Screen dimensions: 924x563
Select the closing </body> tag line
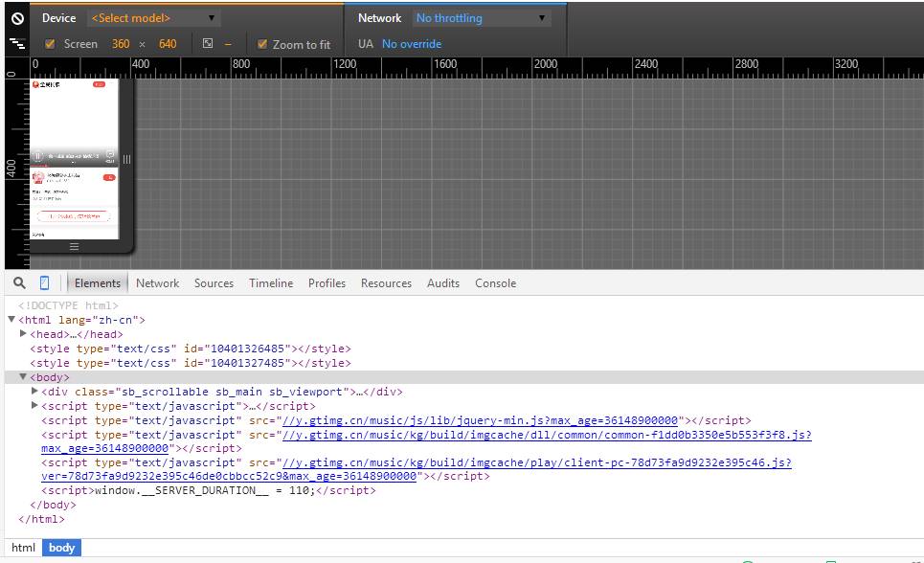pos(53,505)
